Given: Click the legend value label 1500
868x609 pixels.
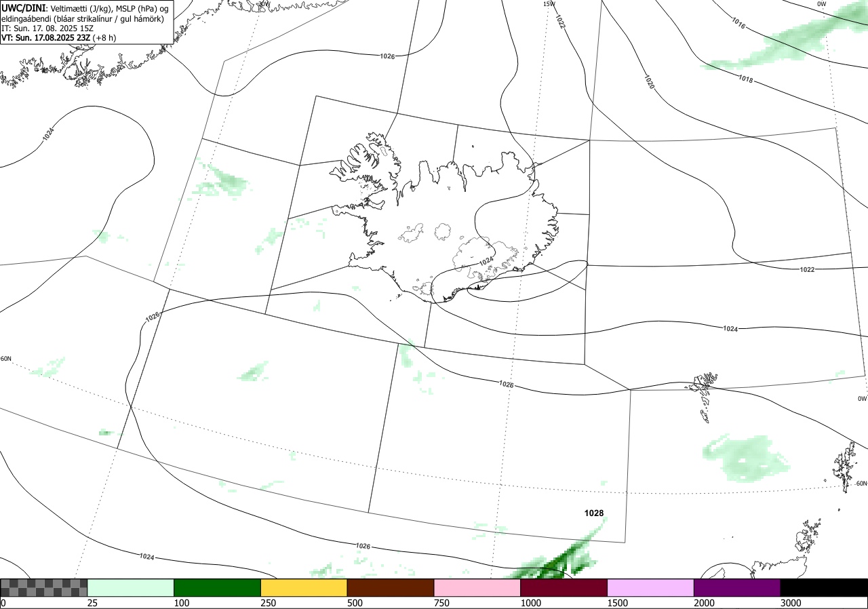Looking at the screenshot, I should 618,603.
